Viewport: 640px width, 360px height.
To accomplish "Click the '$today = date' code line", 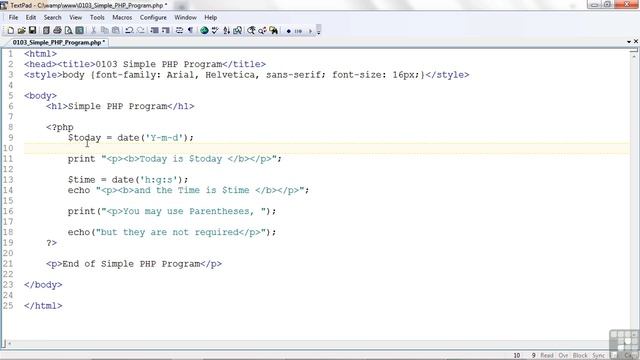I will (131, 138).
